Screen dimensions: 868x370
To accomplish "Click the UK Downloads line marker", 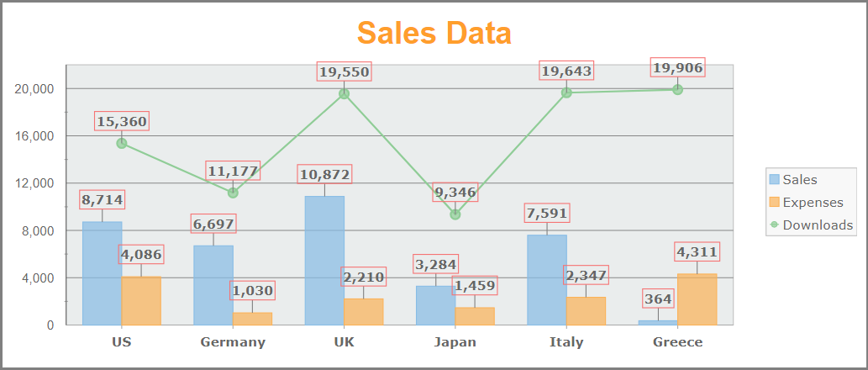I will pyautogui.click(x=344, y=93).
